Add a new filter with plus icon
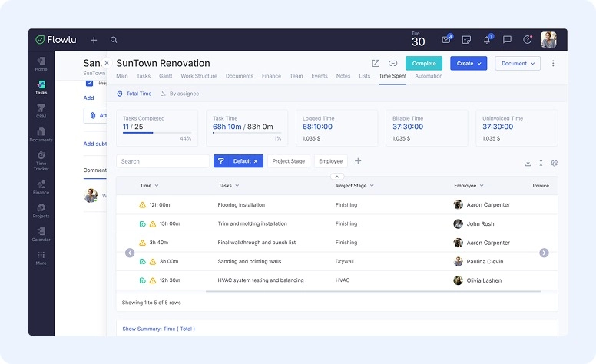The width and height of the screenshot is (596, 364). click(358, 161)
